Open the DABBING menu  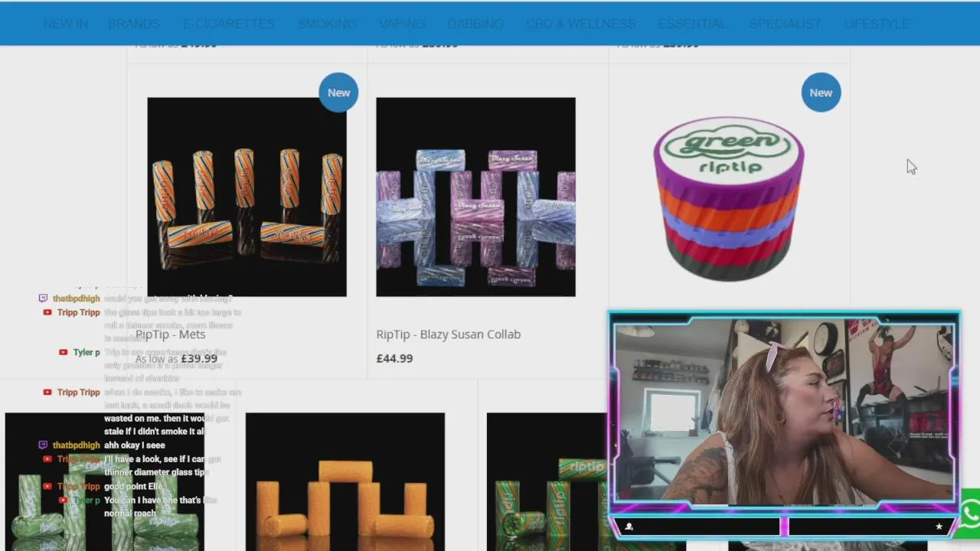[475, 24]
